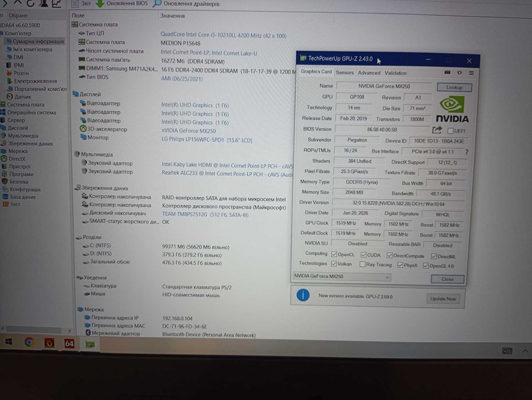Toggle DirectML checkbox

[434, 257]
